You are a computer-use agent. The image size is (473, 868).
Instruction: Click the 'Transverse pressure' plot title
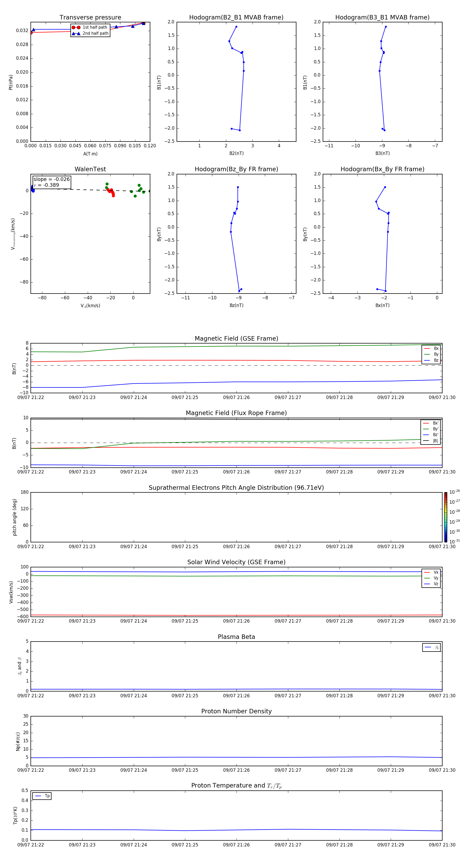pyautogui.click(x=90, y=17)
